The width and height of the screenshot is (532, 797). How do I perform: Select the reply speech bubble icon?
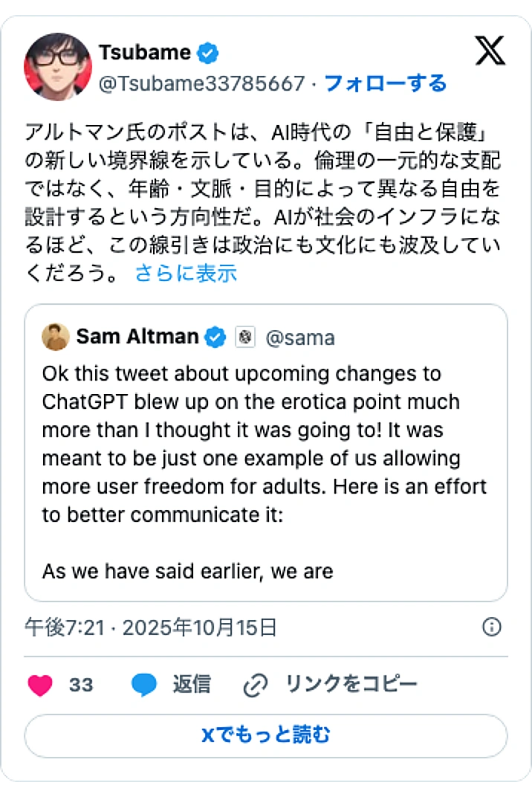click(146, 685)
